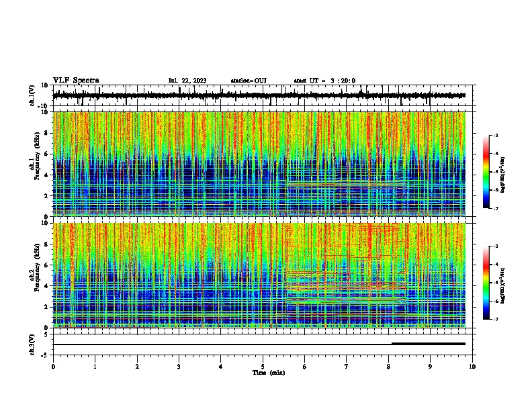The image size is (532, 411).
Task: Click the "ch.3(V)" axis label
Action: pos(32,345)
